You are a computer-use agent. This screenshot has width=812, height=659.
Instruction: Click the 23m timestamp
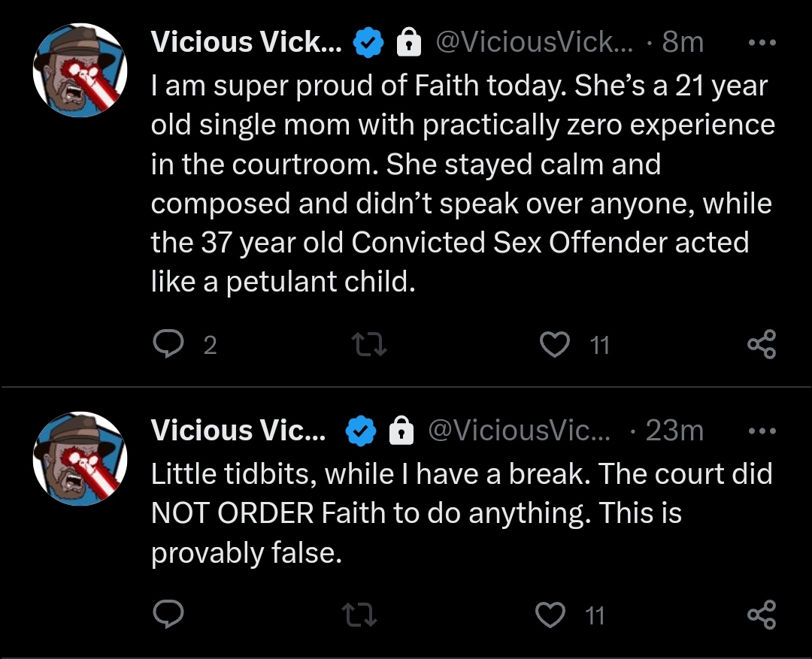(674, 430)
